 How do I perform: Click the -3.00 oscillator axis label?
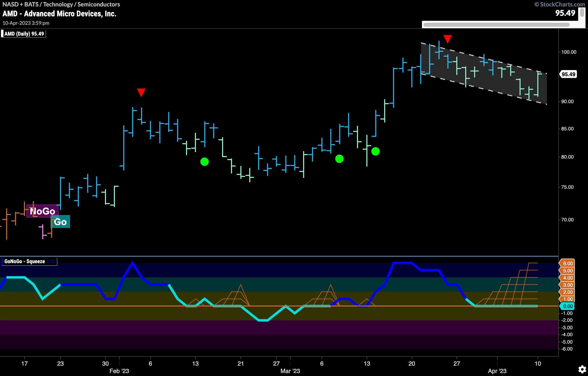click(567, 328)
